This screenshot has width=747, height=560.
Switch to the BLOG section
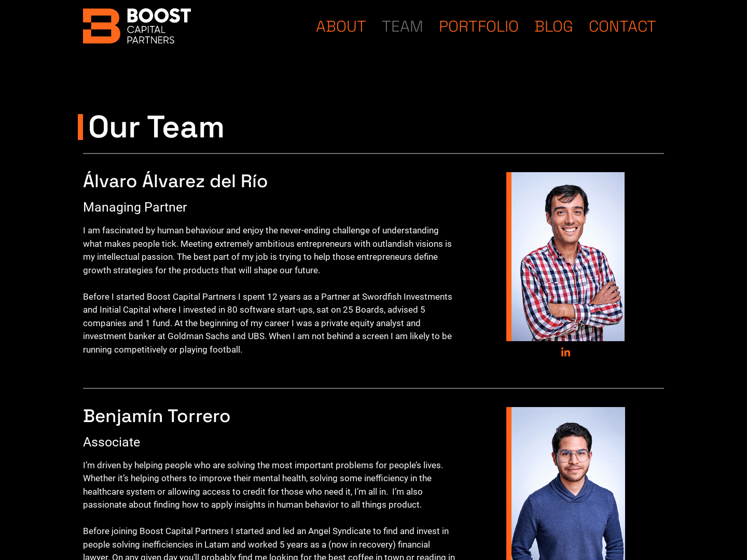click(554, 26)
